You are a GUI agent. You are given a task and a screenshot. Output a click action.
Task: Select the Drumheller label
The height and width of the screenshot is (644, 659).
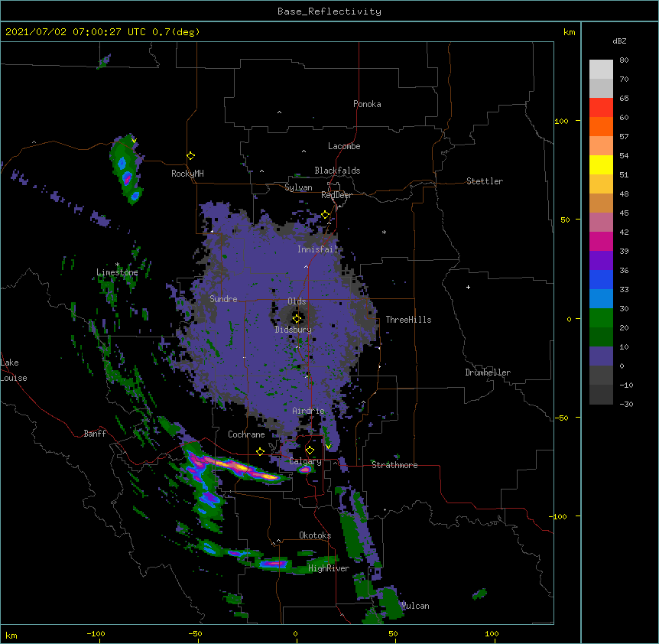pos(488,372)
